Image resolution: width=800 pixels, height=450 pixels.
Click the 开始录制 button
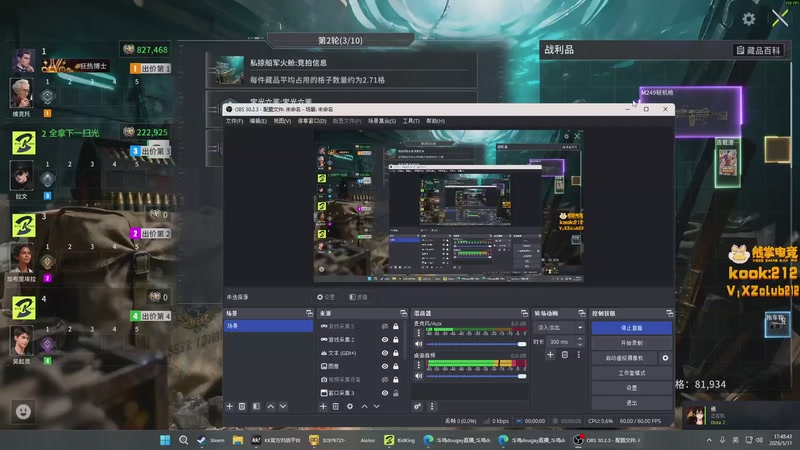632,343
